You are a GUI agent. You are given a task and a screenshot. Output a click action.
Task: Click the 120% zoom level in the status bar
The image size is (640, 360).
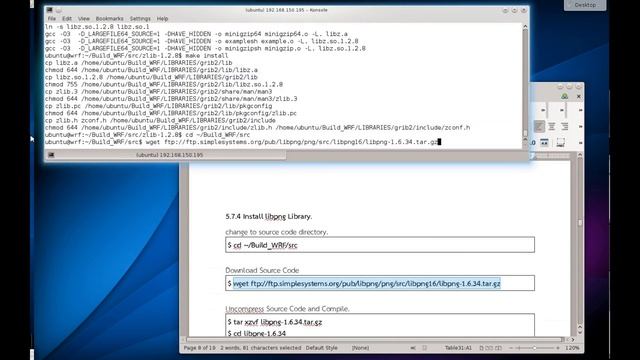click(572, 348)
